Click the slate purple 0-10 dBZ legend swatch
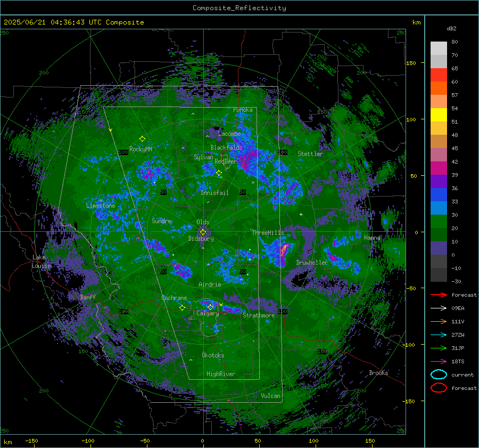The image size is (479, 448). (439, 248)
